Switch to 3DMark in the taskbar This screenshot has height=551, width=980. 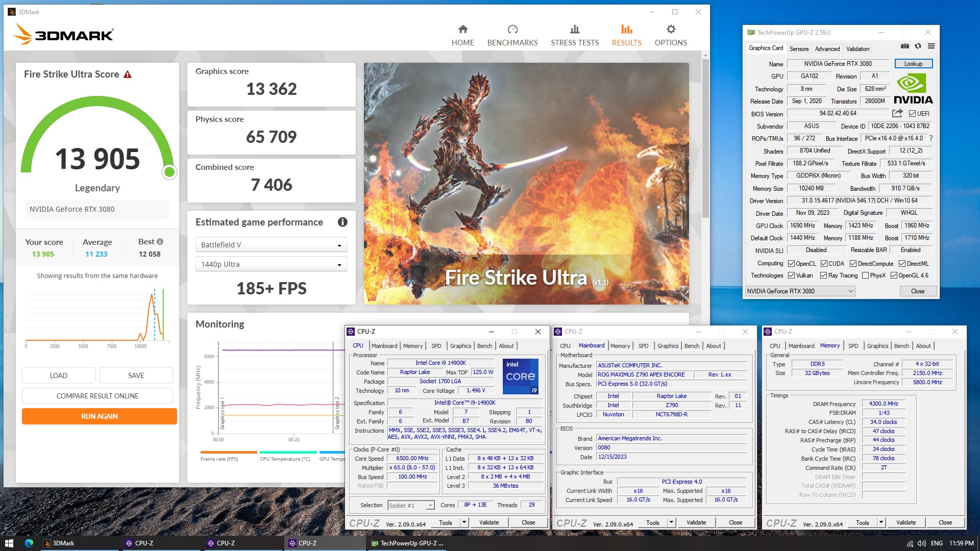click(79, 543)
